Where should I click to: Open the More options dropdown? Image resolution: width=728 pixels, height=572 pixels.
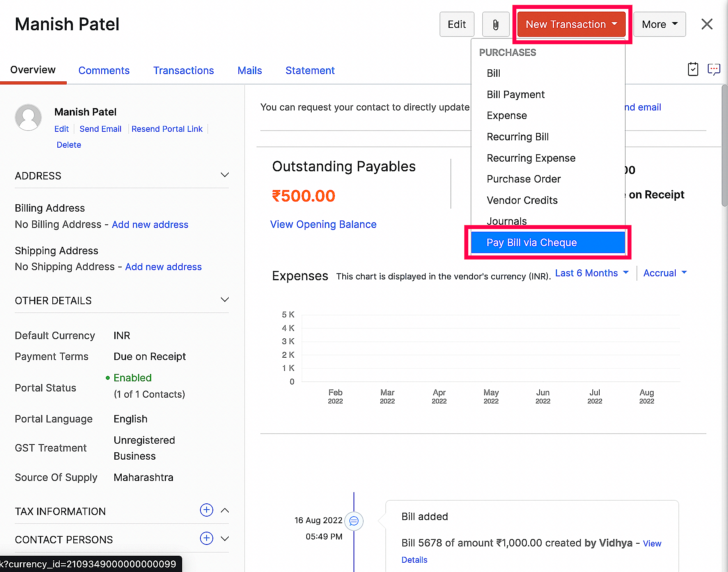click(x=659, y=24)
